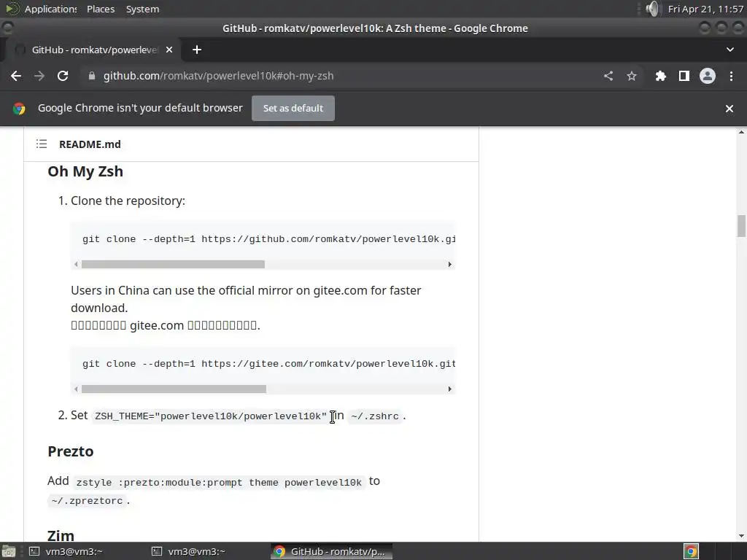This screenshot has width=747, height=560.
Task: Open Chrome profile avatar
Action: pos(708,76)
